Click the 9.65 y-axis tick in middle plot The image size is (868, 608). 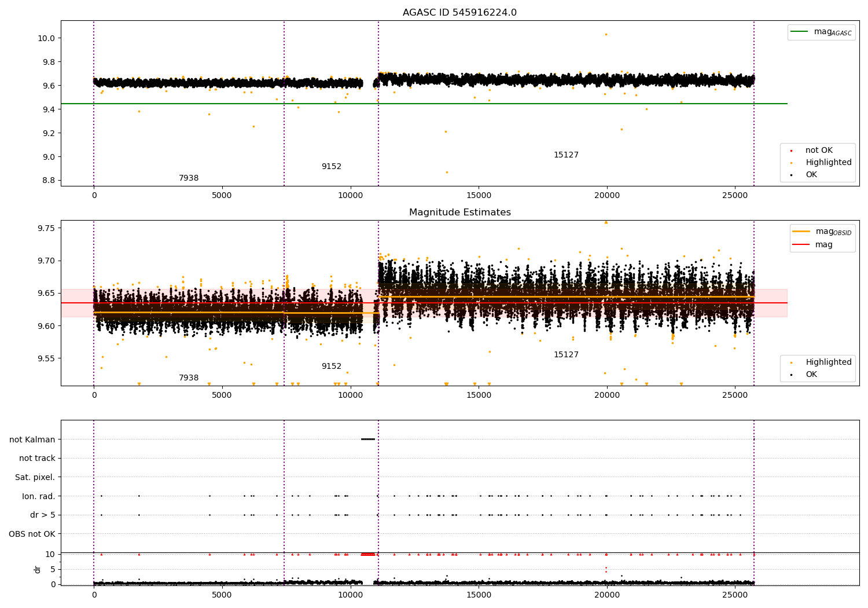click(x=47, y=294)
